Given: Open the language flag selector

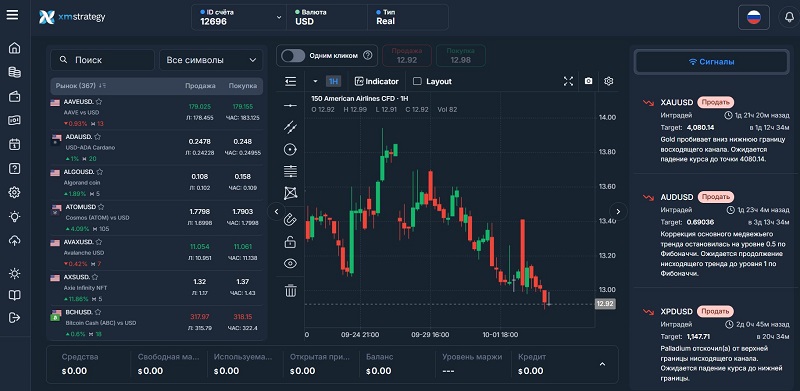Looking at the screenshot, I should tap(754, 17).
